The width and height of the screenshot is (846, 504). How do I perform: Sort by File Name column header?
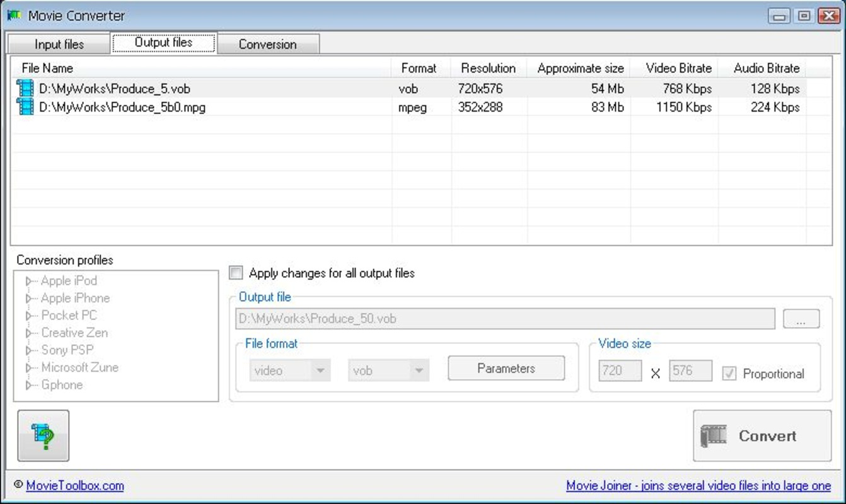pyautogui.click(x=202, y=68)
